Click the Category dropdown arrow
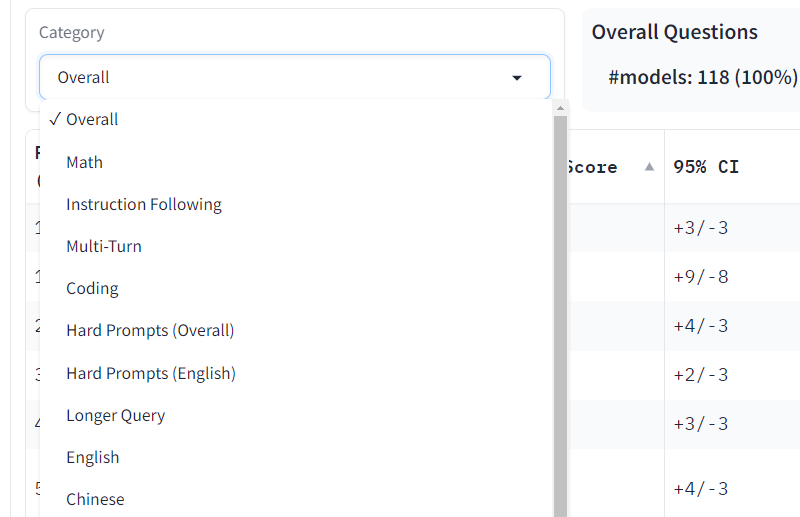This screenshot has height=517, width=800. 517,78
